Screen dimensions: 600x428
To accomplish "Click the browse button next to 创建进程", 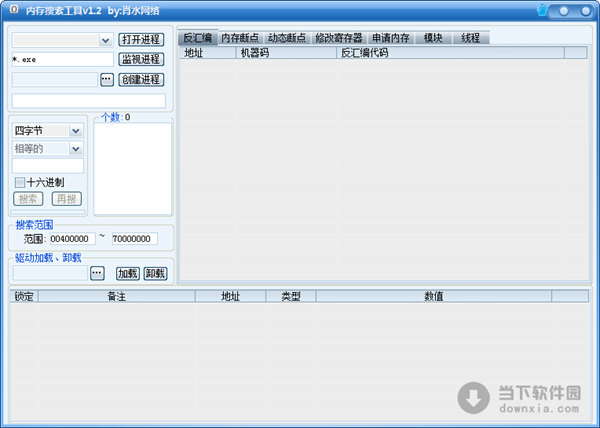I will 107,80.
